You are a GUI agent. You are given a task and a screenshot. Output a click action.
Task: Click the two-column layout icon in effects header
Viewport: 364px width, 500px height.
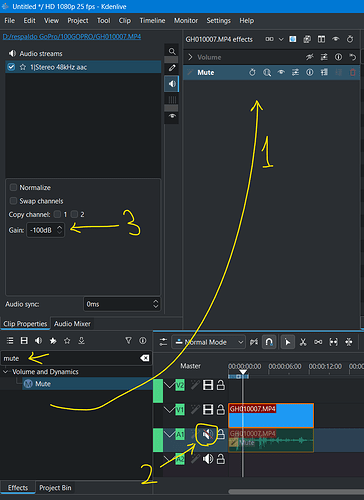(321, 39)
